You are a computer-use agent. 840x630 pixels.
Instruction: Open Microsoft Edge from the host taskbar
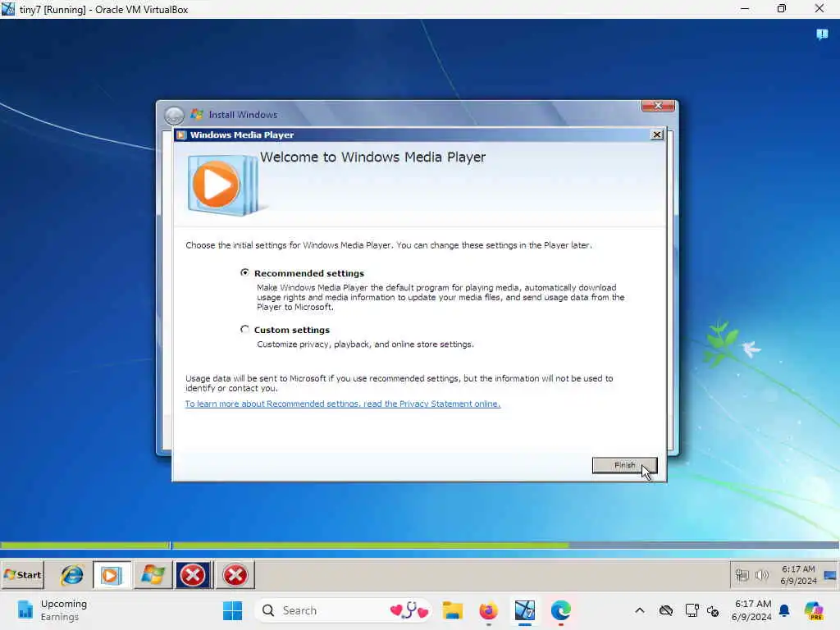561,610
